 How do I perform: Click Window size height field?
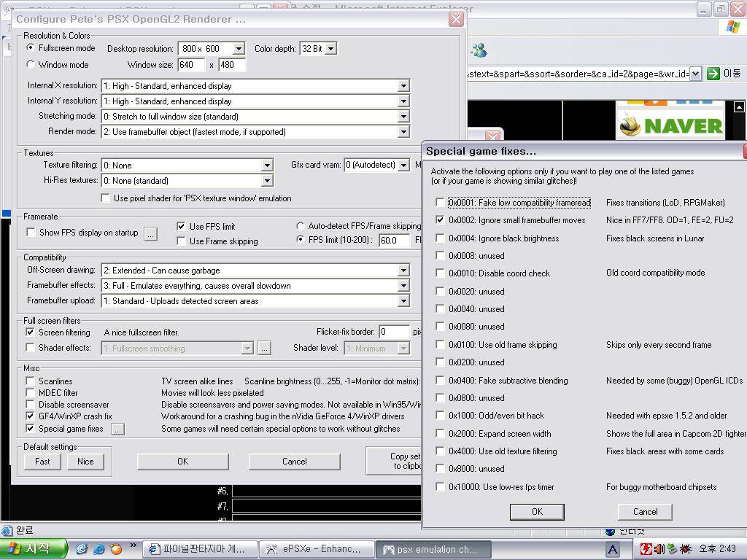point(232,65)
